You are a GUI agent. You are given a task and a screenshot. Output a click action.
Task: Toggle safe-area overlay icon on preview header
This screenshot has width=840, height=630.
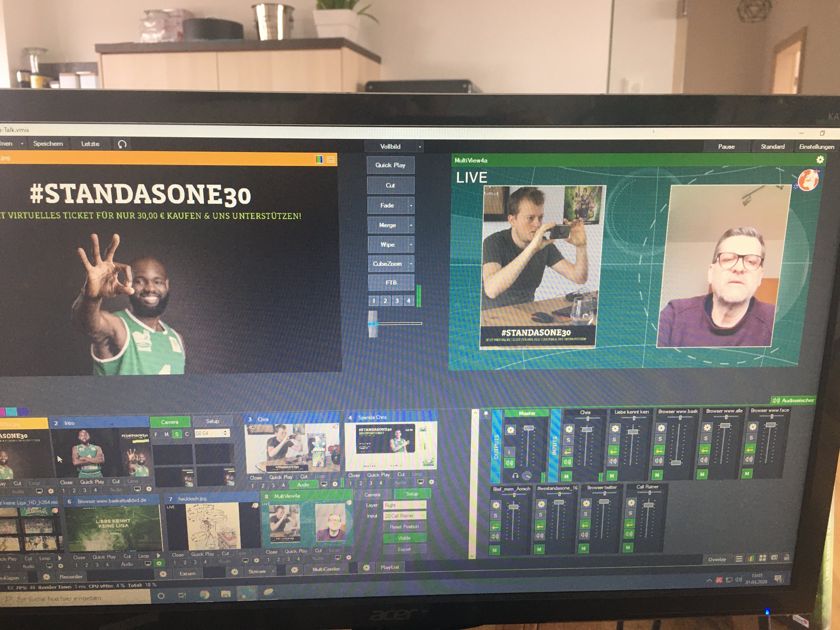pos(331,160)
